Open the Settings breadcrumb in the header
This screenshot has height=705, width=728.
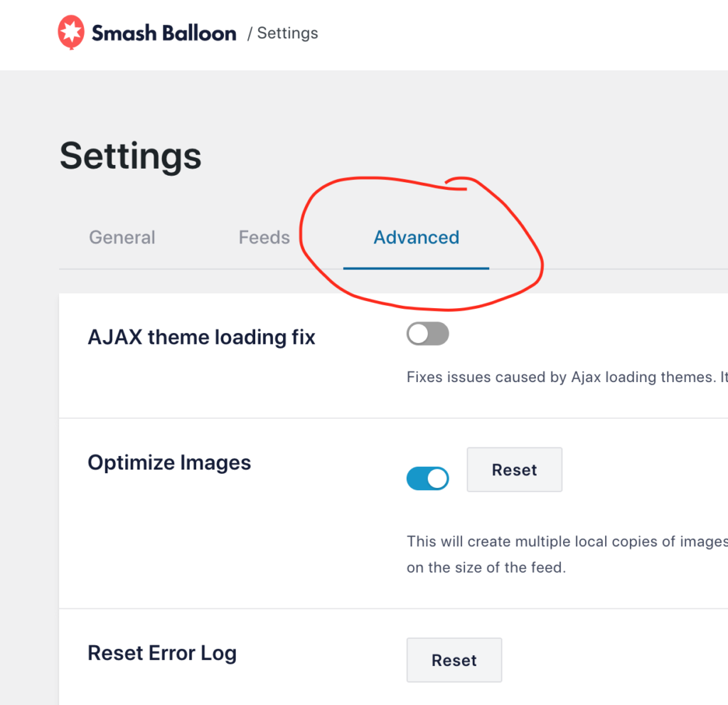click(287, 33)
